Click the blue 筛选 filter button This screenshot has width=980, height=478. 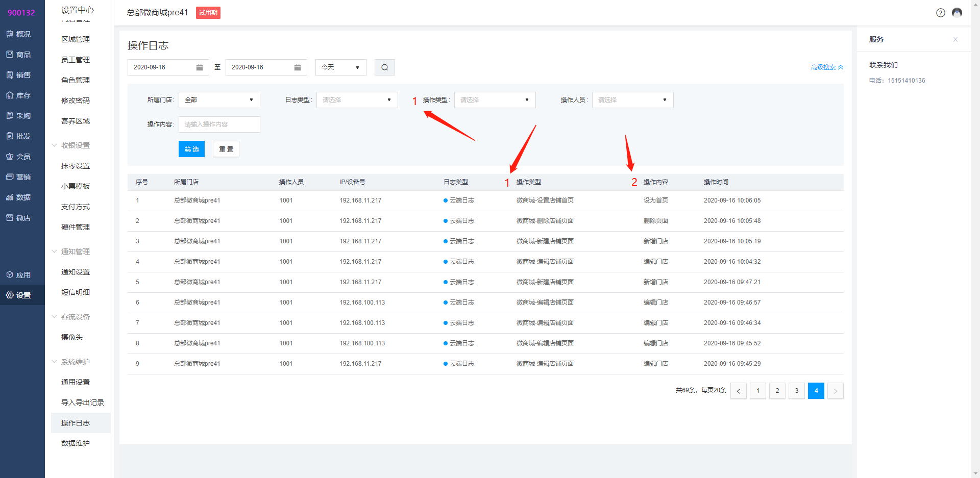(191, 149)
